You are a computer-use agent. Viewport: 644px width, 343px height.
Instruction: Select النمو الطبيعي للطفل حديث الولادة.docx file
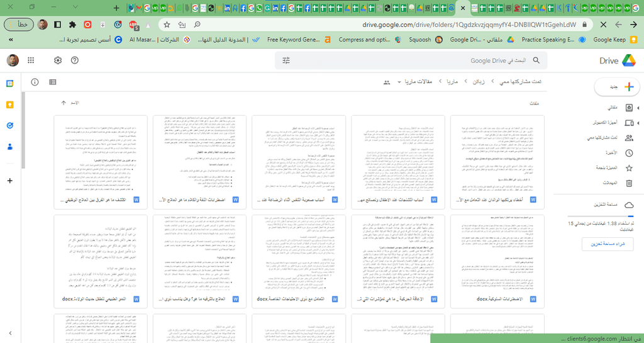point(101,261)
